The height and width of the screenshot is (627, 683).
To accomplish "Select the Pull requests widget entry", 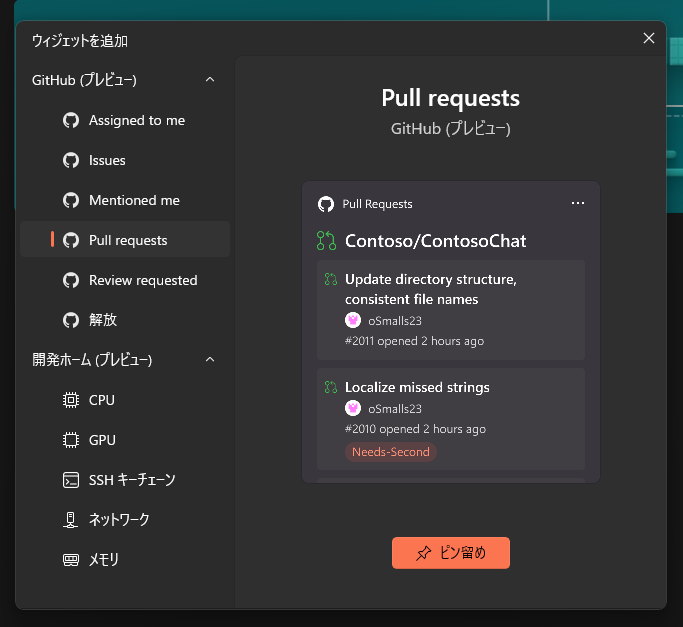I will 125,240.
